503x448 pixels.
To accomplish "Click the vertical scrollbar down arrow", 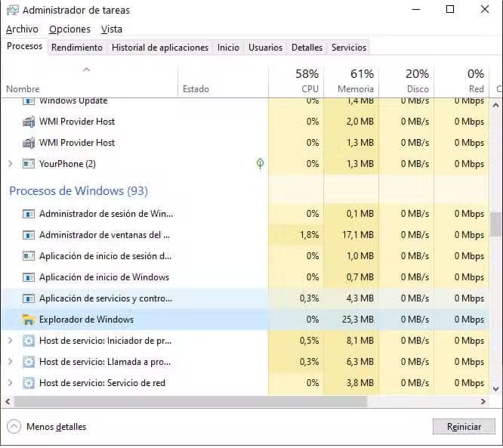I will (x=495, y=389).
